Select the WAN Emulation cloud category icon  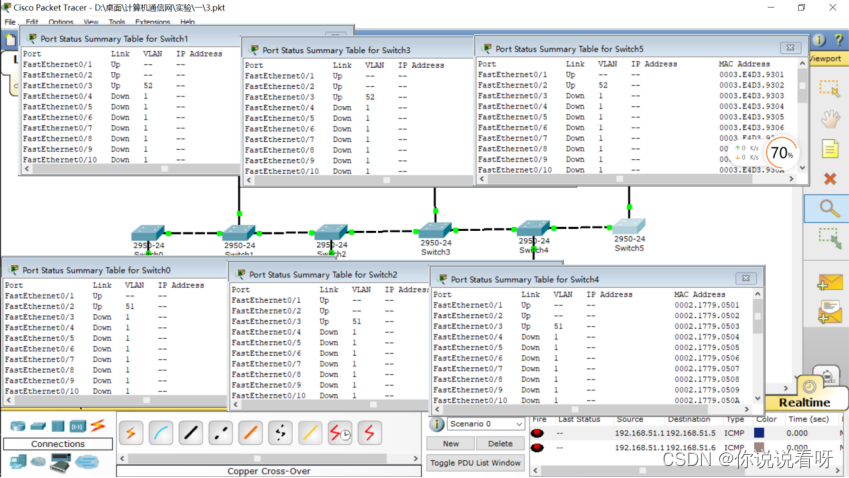coord(38,461)
